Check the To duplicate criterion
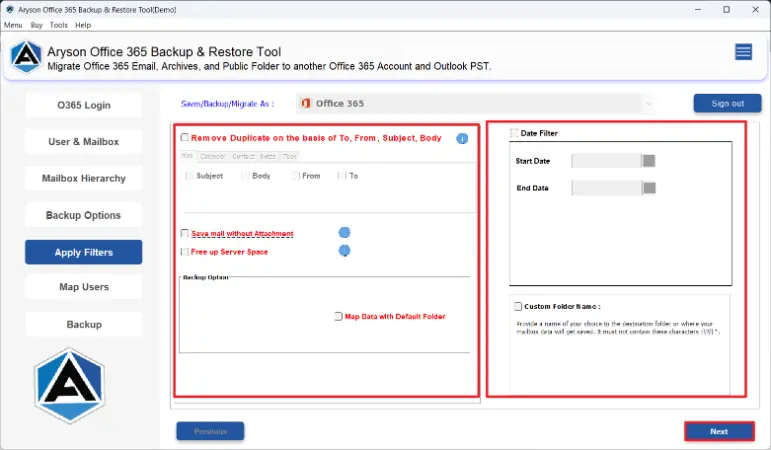The image size is (771, 450). tap(342, 176)
